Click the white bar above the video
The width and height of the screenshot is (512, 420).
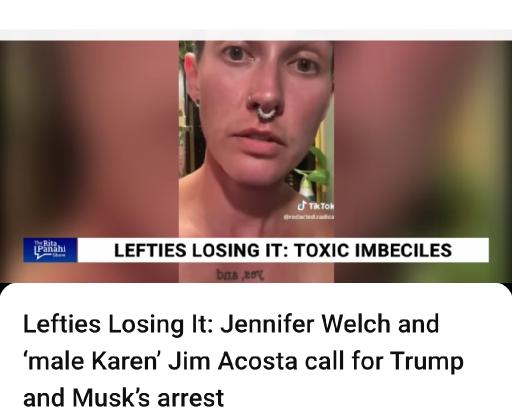tap(256, 35)
